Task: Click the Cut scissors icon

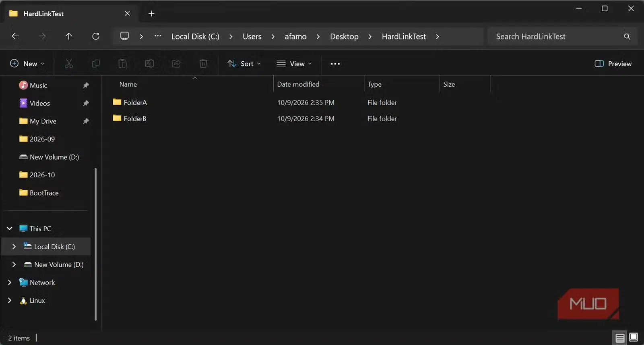Action: [69, 64]
